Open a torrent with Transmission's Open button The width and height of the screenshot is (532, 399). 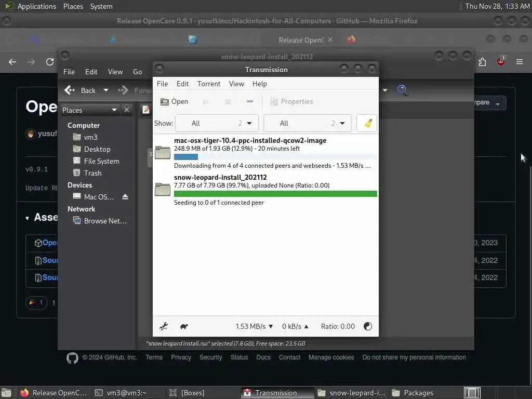click(x=174, y=101)
